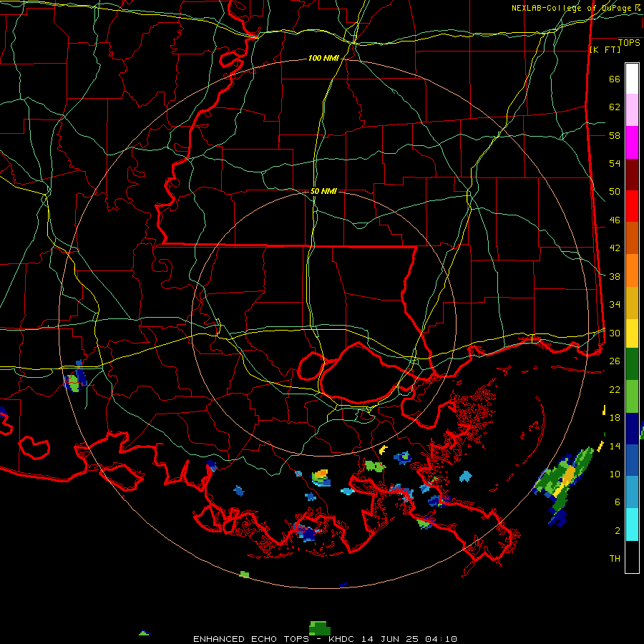The width and height of the screenshot is (644, 644).
Task: Click the '38' legend value
Action: tap(615, 277)
